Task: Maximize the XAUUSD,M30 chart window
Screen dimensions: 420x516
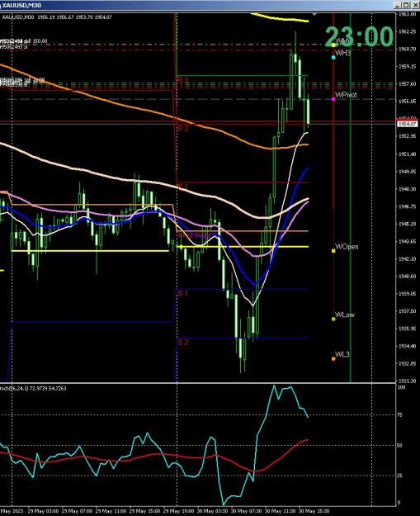Action: 406,5
